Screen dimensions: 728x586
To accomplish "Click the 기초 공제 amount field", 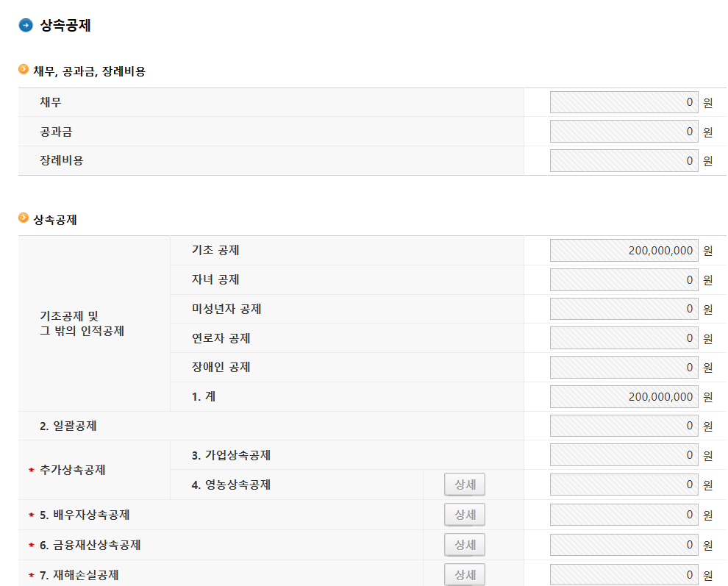I will [x=624, y=250].
